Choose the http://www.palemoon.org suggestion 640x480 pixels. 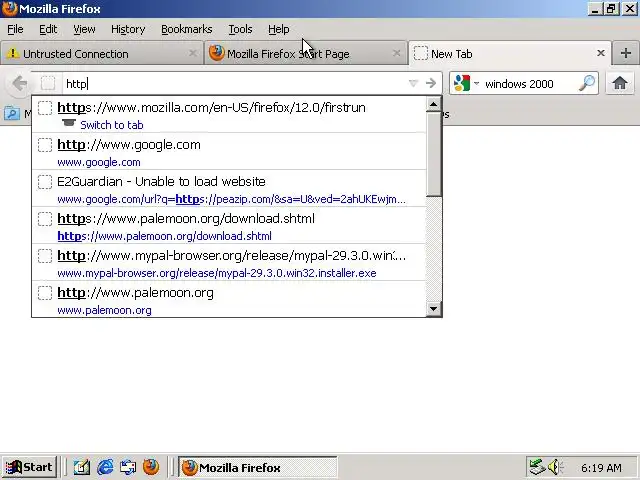click(x=229, y=299)
